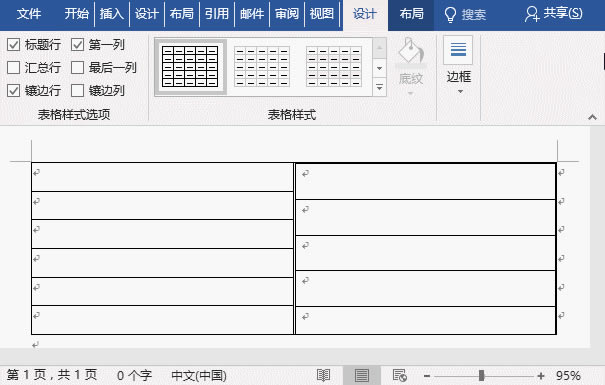
Task: Show next row of table styles
Action: click(x=379, y=68)
